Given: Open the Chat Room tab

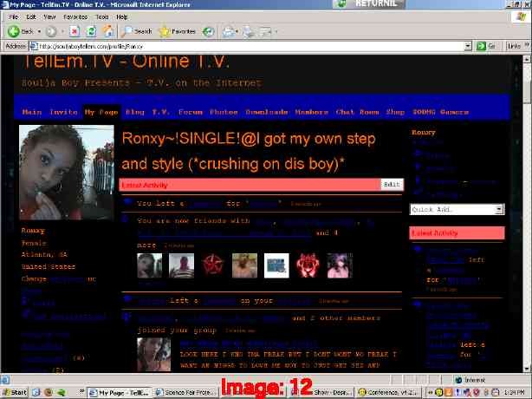Looking at the screenshot, I should (x=357, y=112).
